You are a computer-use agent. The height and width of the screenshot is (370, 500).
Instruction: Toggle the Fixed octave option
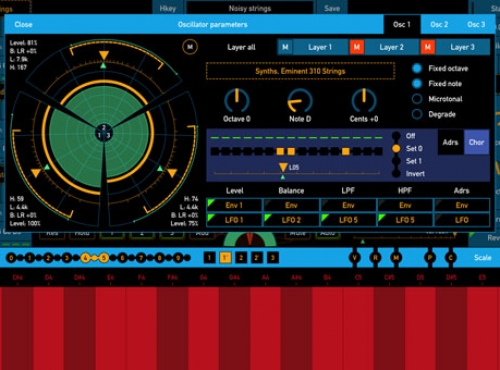pyautogui.click(x=417, y=68)
